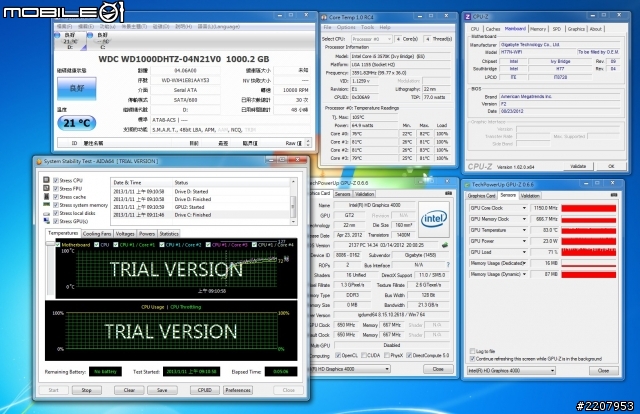The height and width of the screenshot is (414, 640).
Task: Click the Stress CPU chip icon in AIDA64
Action: pos(47,180)
